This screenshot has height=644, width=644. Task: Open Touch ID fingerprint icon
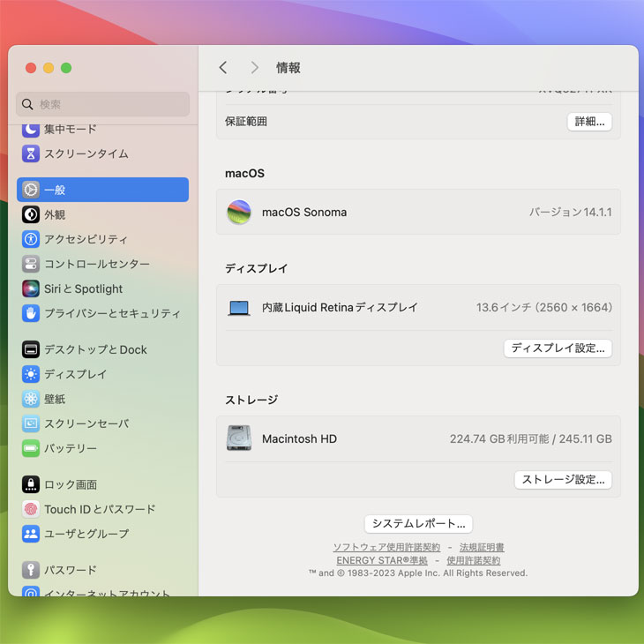point(31,509)
